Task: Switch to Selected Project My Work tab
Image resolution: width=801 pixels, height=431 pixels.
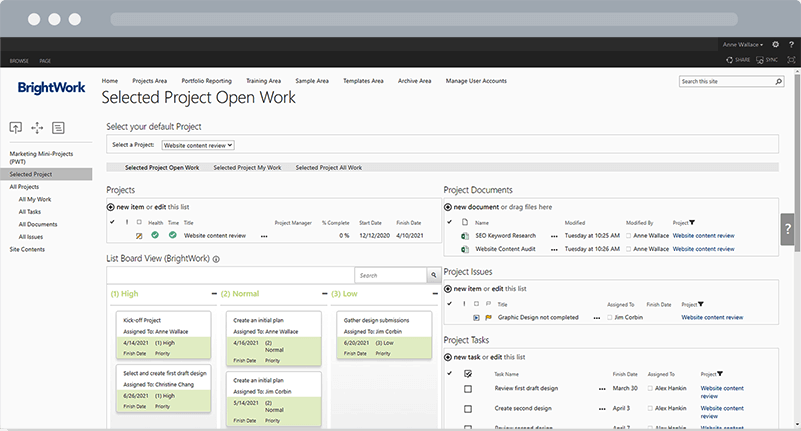Action: tap(246, 168)
